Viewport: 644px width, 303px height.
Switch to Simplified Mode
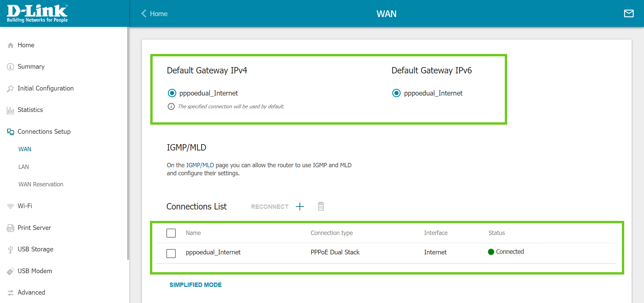tap(195, 285)
